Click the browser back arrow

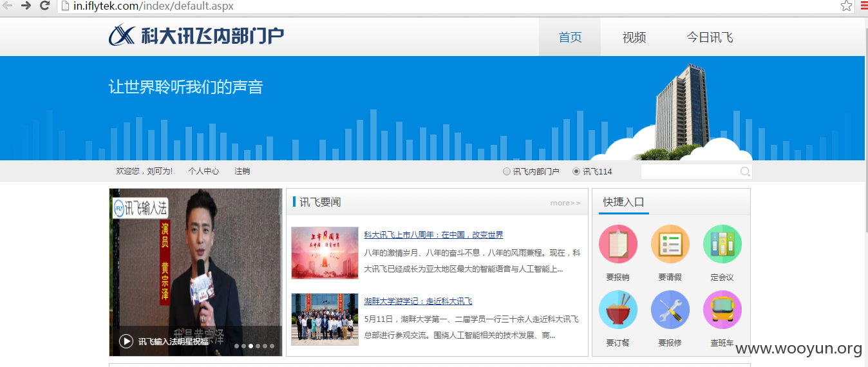click(8, 6)
